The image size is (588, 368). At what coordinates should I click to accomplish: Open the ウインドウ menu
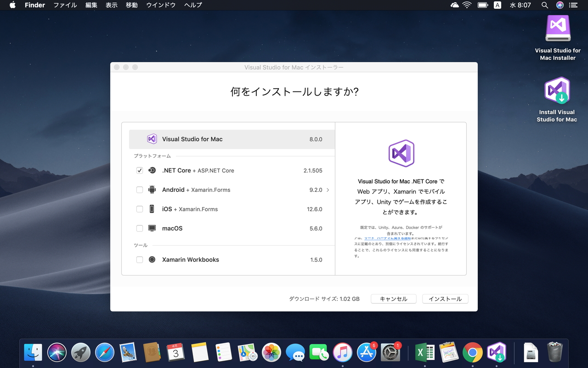pos(160,5)
